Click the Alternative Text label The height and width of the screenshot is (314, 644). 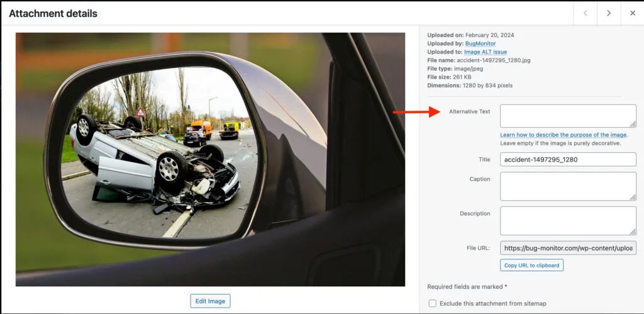click(x=469, y=111)
